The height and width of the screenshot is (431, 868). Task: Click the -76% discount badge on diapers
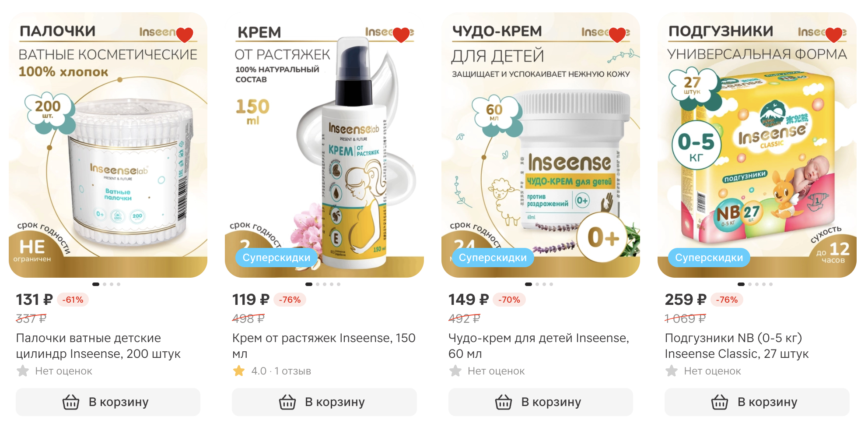[x=727, y=300]
